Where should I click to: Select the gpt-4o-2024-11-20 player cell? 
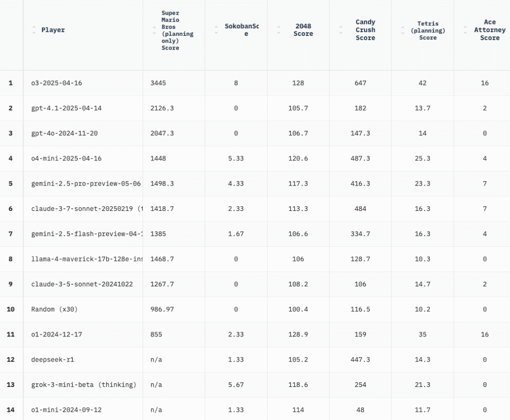(x=83, y=133)
